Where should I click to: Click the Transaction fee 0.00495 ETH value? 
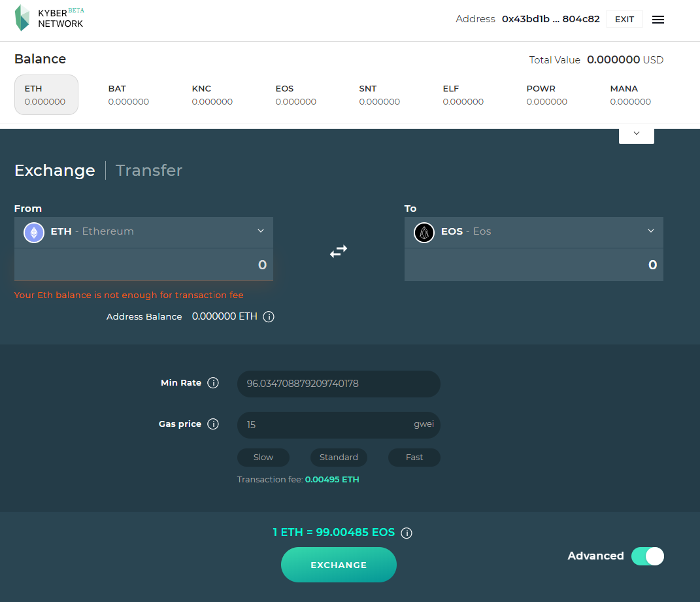click(x=332, y=480)
